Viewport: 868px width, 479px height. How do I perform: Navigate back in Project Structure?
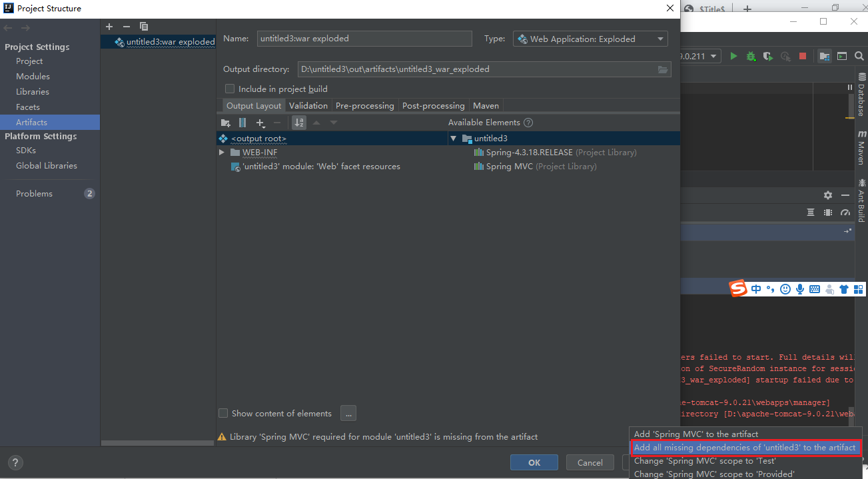click(x=8, y=28)
